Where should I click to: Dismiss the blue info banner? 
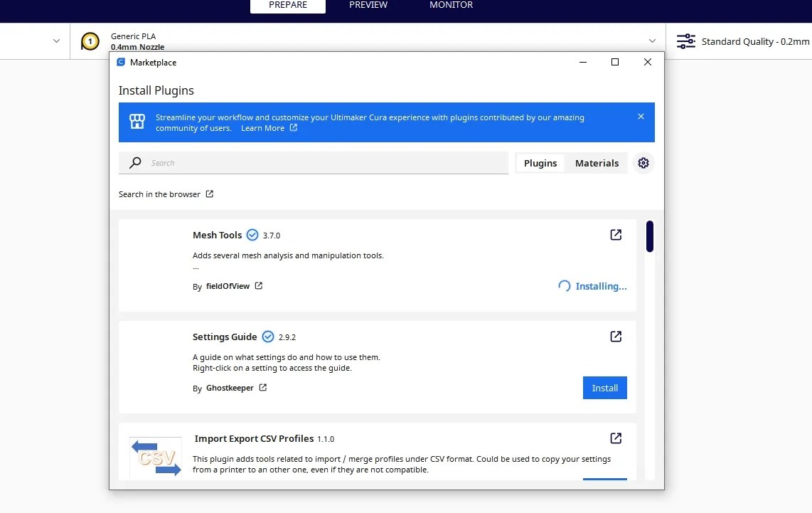(641, 117)
